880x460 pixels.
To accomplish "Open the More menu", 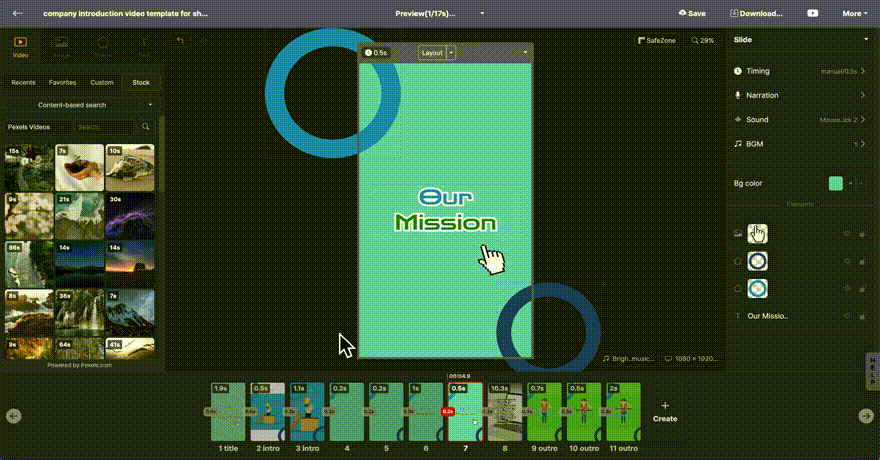I will click(x=854, y=13).
